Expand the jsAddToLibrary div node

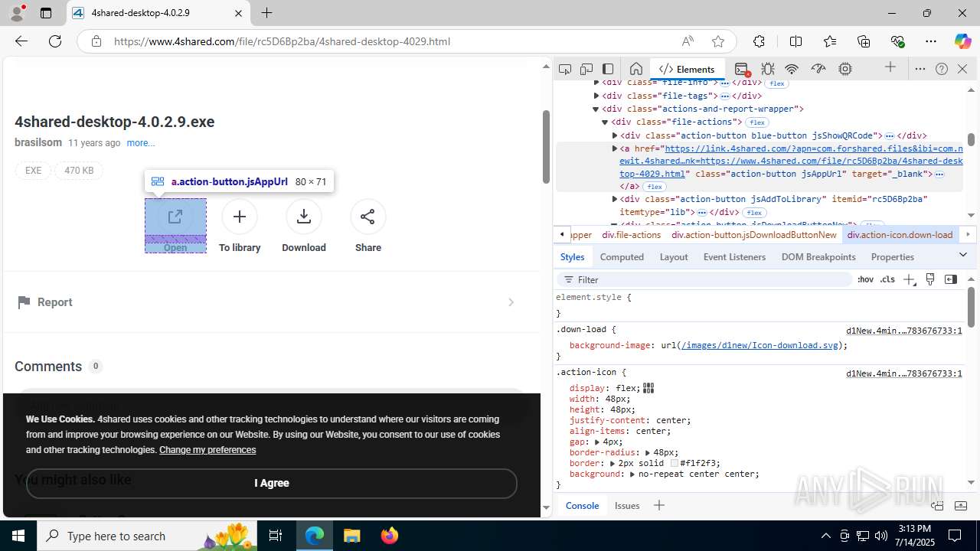615,199
